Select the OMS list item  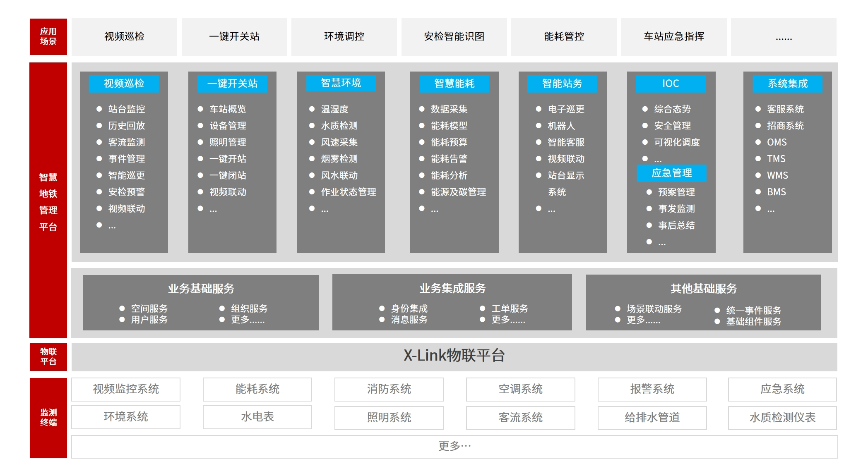tap(777, 142)
